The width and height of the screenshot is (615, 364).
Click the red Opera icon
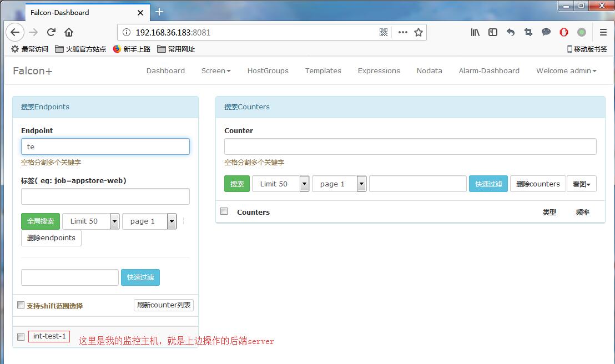(564, 32)
